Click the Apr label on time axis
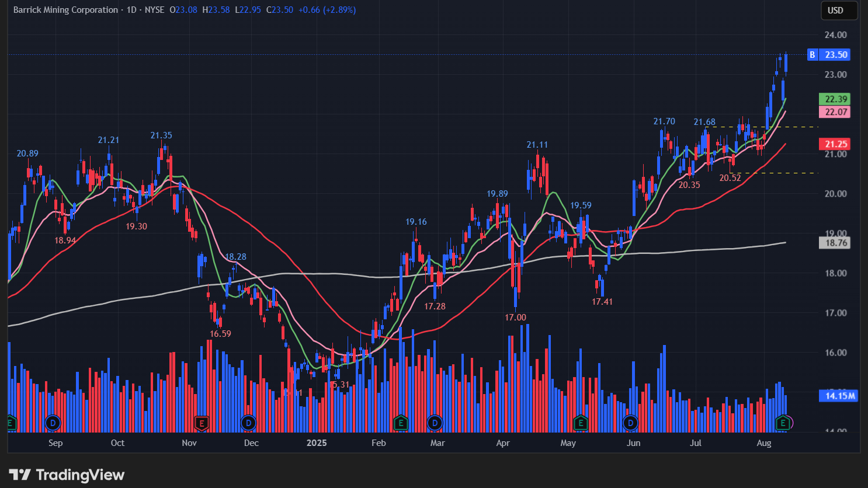 pyautogui.click(x=503, y=443)
